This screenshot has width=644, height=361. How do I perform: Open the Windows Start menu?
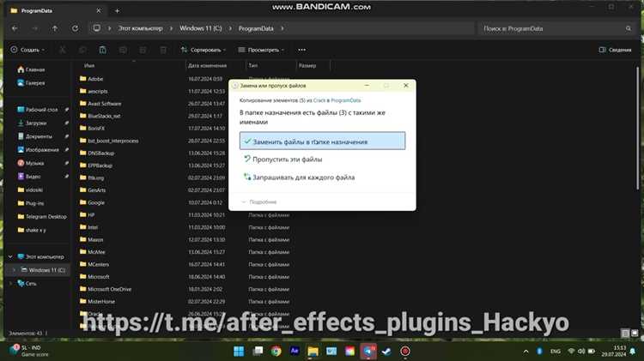pyautogui.click(x=239, y=352)
